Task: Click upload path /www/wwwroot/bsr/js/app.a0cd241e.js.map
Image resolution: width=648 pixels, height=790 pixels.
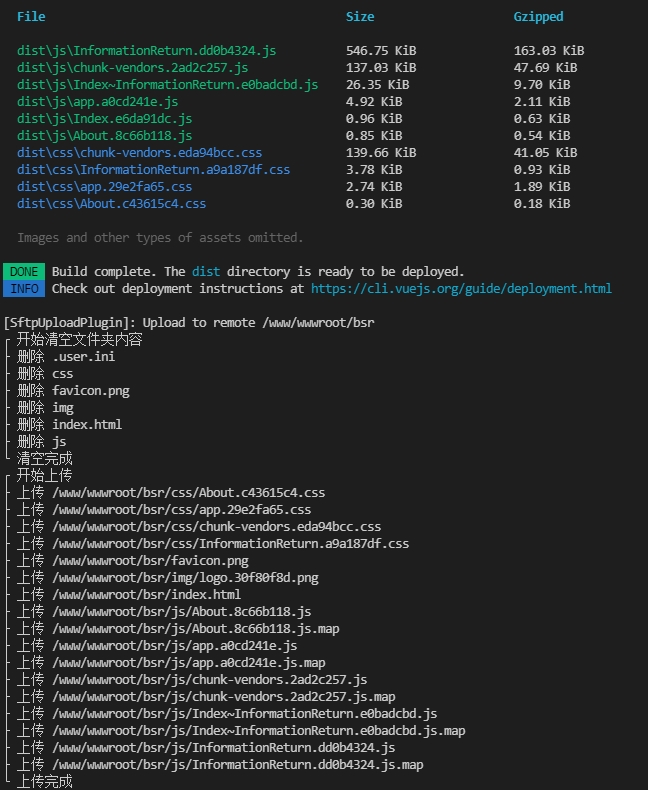Action: coord(188,662)
